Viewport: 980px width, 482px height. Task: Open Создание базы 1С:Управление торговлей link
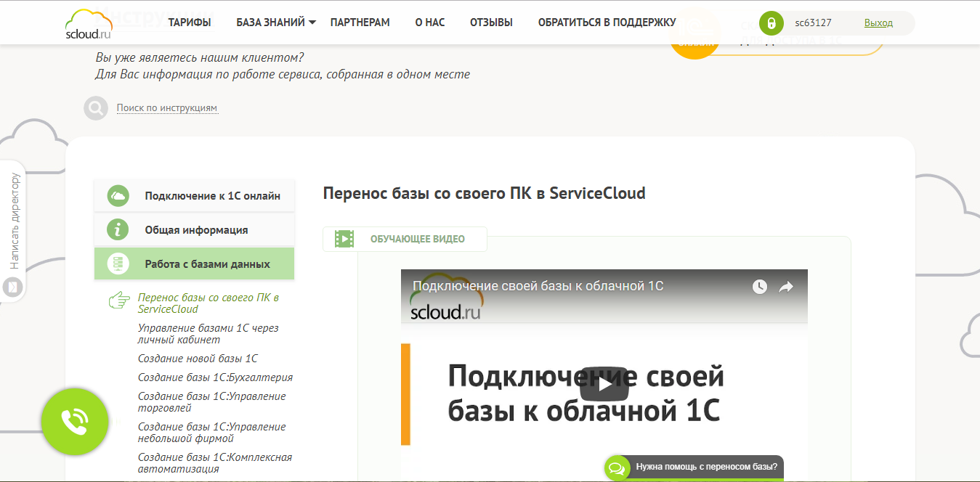click(211, 402)
